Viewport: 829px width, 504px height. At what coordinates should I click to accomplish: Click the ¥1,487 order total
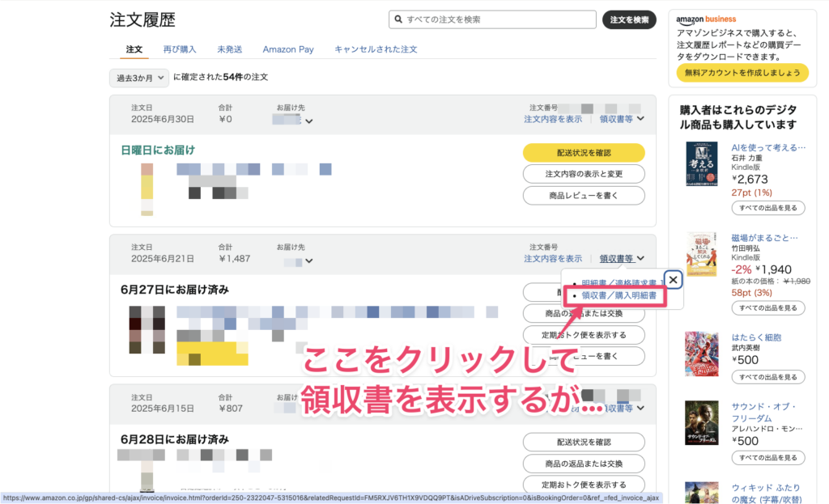point(235,259)
